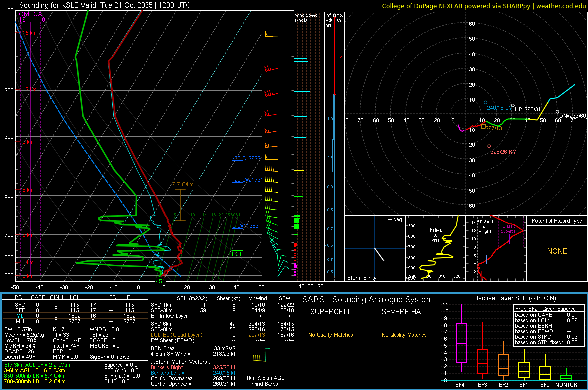Screen dimensions: 588x390
Task: Click the maxT = 74F value
Action: tap(66, 346)
